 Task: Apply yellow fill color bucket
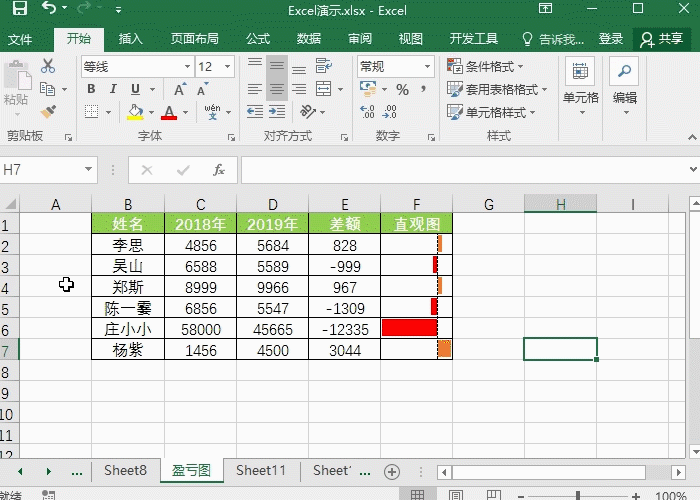pos(135,112)
